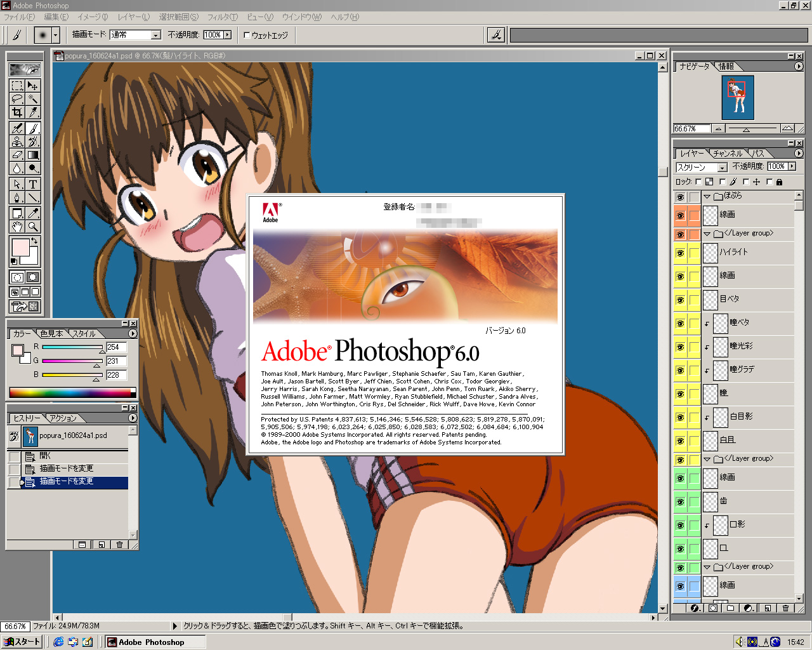Select the Slice tool
This screenshot has width=812, height=650.
pos(33,112)
